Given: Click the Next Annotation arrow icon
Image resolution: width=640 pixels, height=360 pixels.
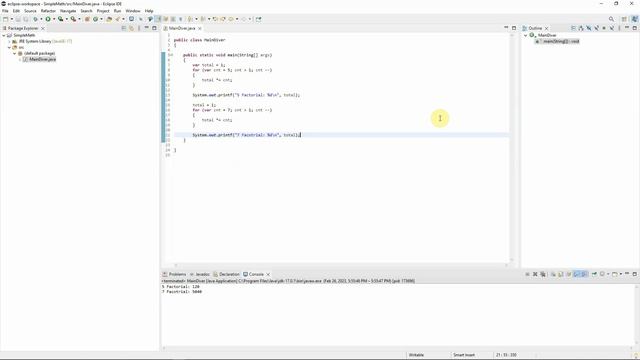Looking at the screenshot, I should coord(190,19).
